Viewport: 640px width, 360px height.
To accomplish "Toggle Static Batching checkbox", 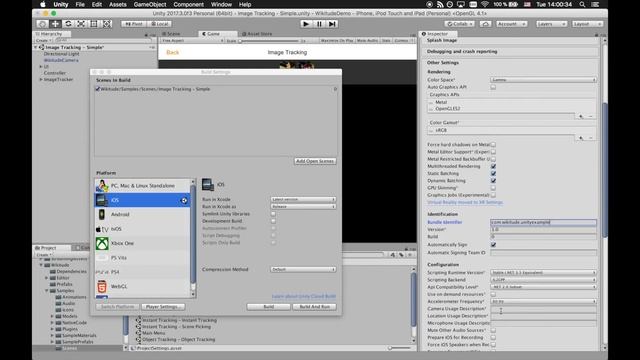I will point(493,173).
